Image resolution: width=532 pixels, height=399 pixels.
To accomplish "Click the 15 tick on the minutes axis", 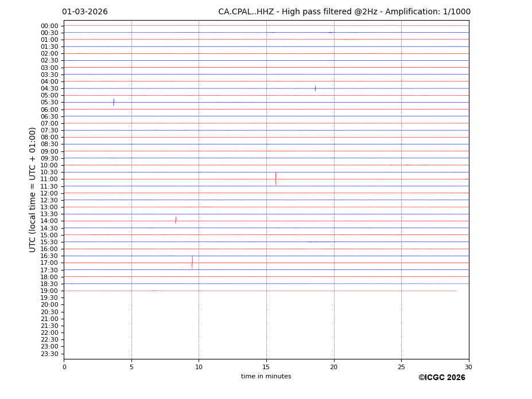I will [x=266, y=367].
